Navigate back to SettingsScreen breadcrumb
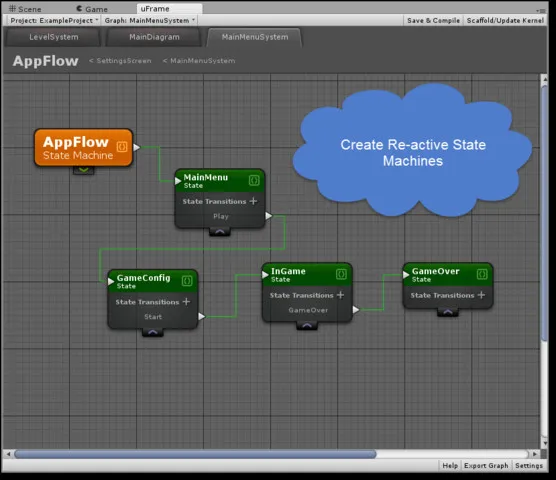The image size is (556, 480). point(120,61)
